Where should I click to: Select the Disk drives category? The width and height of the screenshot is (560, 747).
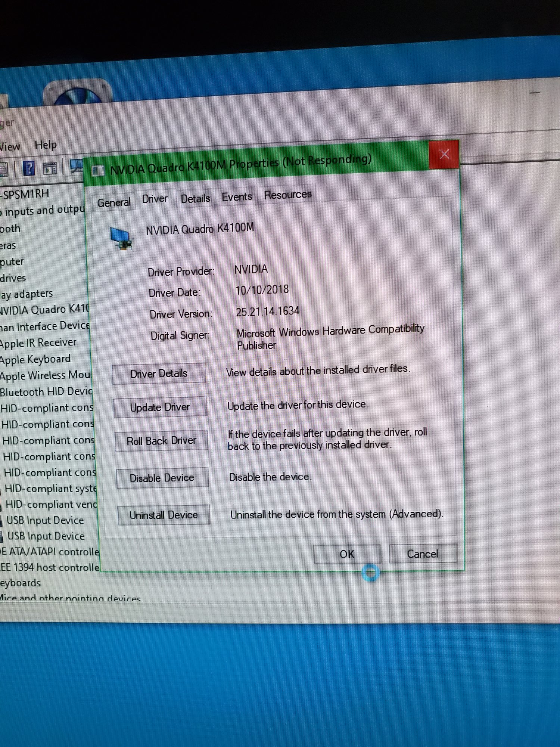tap(13, 278)
